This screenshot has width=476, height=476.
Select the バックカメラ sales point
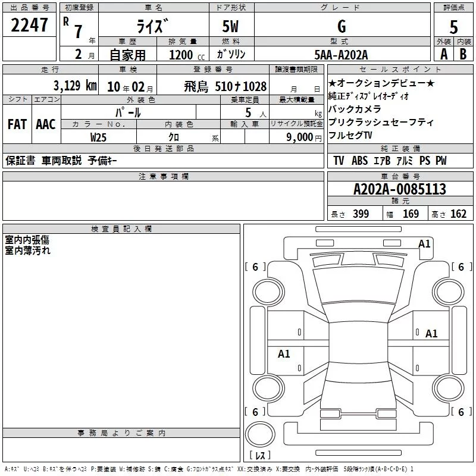click(x=355, y=109)
